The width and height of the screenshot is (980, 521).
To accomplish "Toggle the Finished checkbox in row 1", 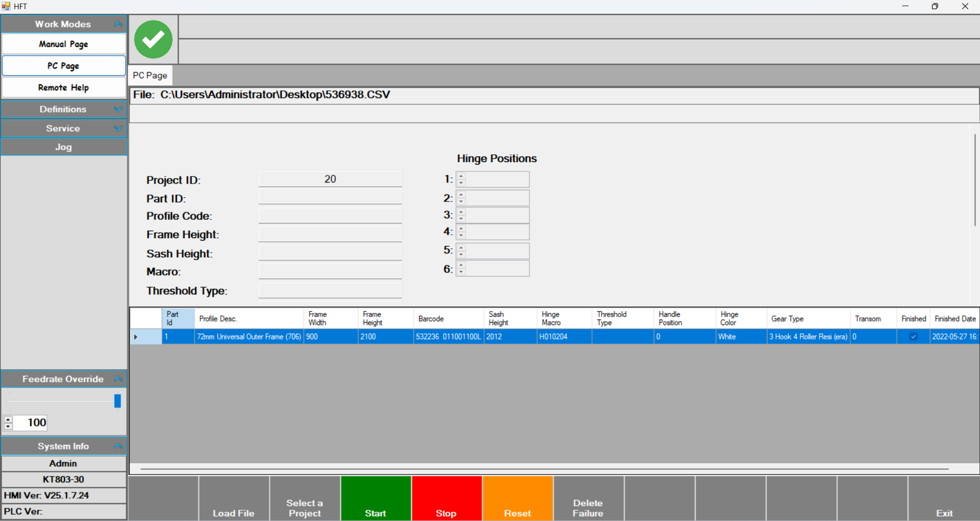I will [913, 336].
